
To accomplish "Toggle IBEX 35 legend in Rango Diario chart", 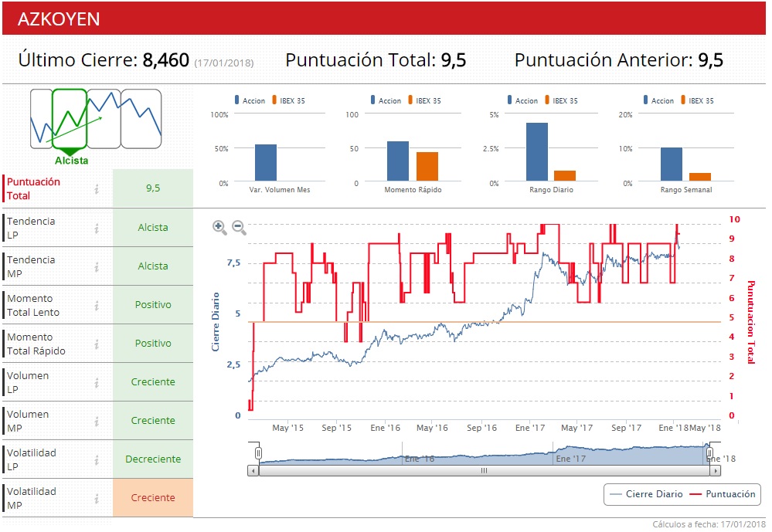I will [561, 100].
